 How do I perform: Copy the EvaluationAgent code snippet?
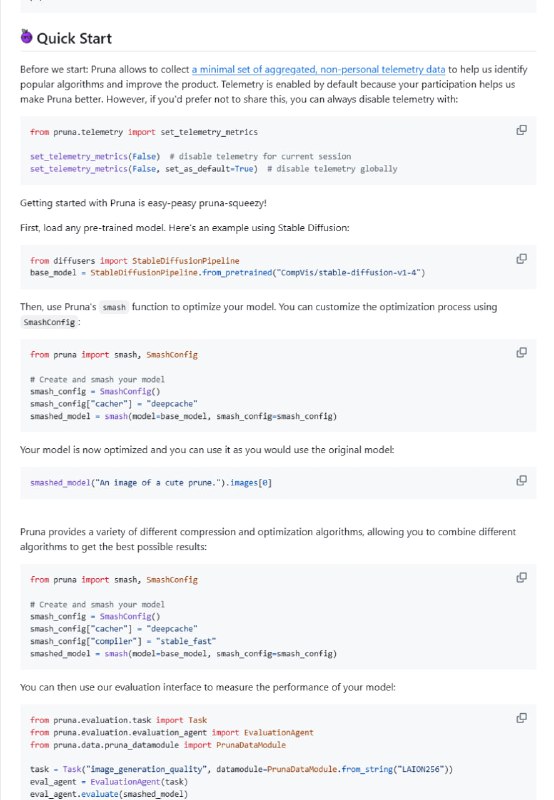pyautogui.click(x=521, y=718)
